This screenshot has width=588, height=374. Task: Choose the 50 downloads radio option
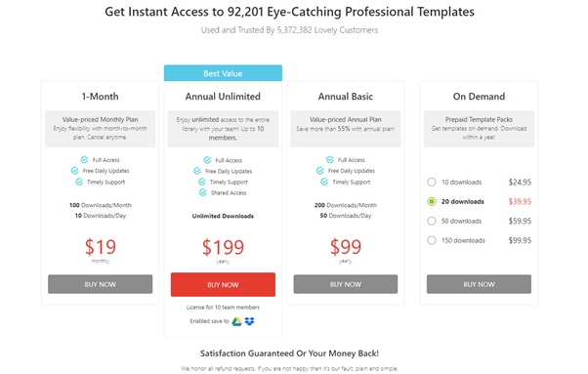(432, 221)
